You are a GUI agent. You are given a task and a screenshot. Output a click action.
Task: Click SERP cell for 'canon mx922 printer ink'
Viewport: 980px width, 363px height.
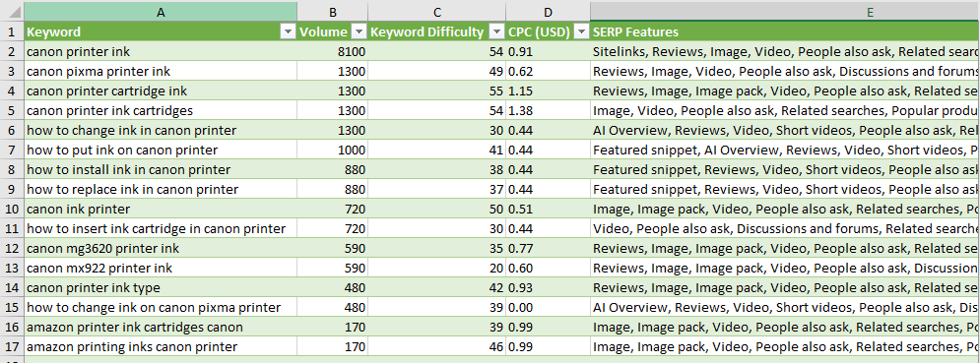pos(785,268)
